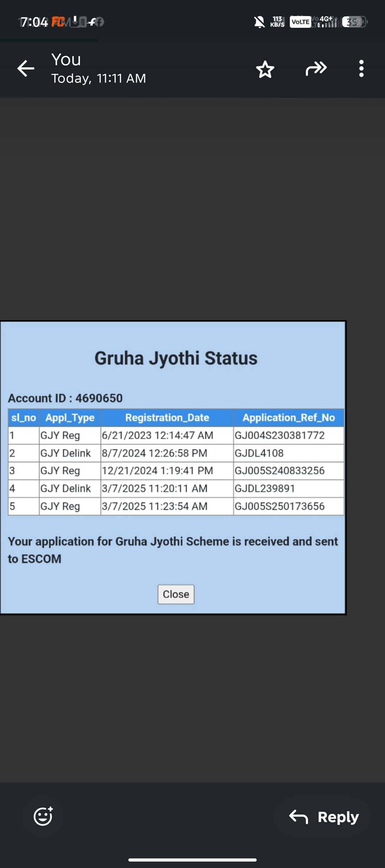The image size is (385, 868).
Task: Select the GJ005S250173656 reference number
Action: [279, 506]
